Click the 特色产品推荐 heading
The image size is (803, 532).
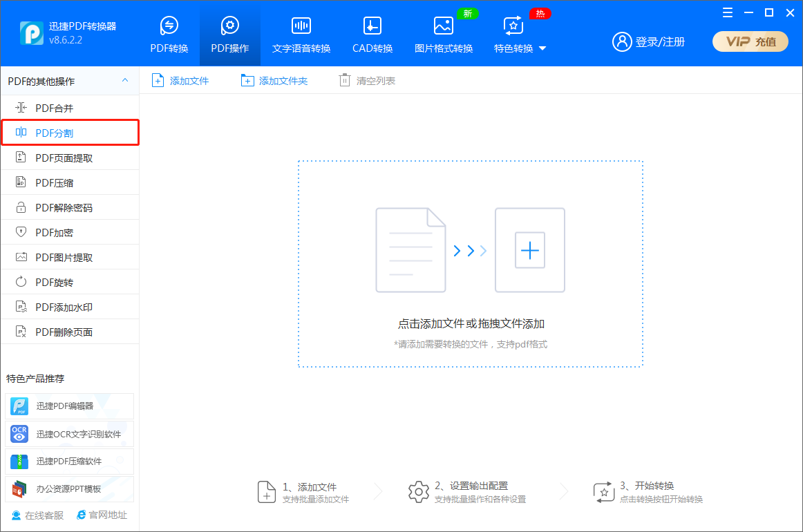coord(35,379)
